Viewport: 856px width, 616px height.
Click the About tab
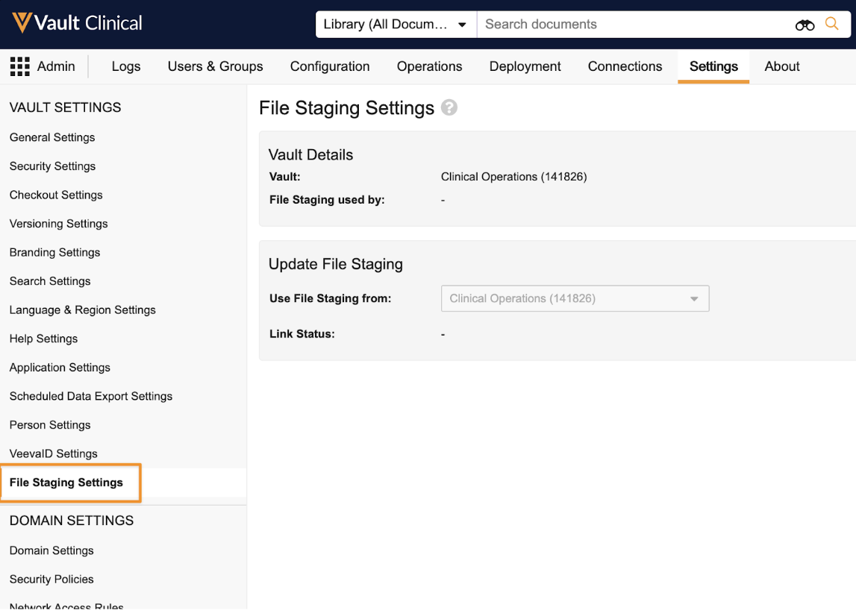point(781,66)
